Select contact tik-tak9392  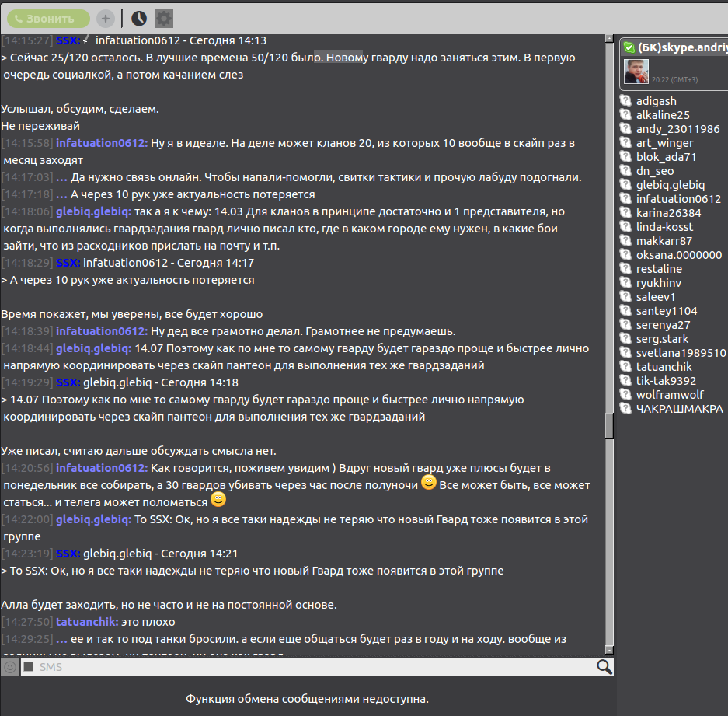point(666,380)
